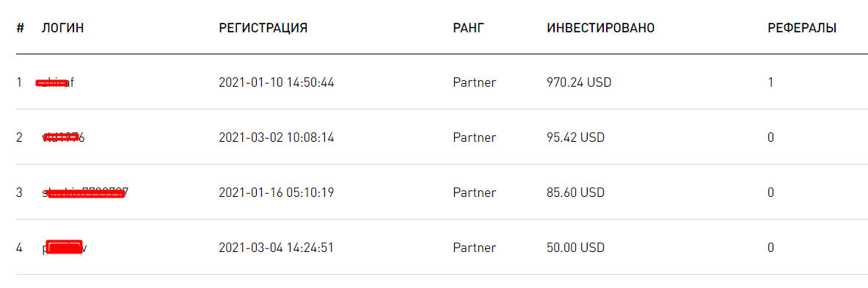Select the РЕФЕРАЛЫ column header

coord(802,28)
